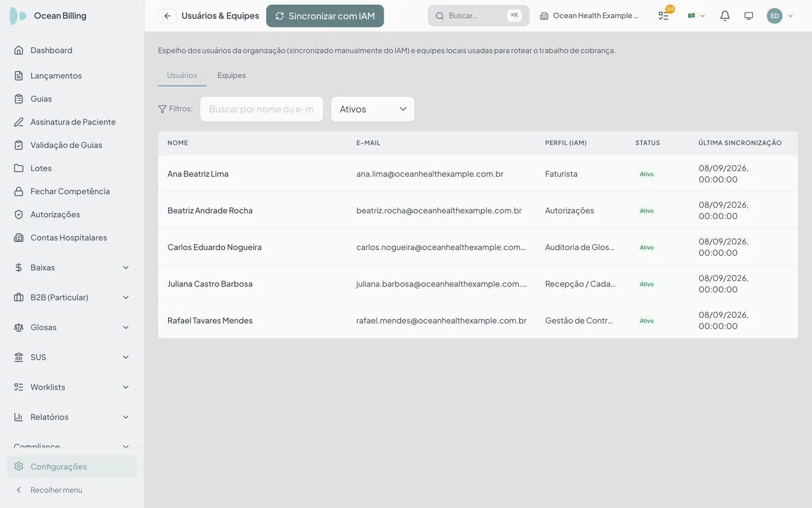Open the task list icon with badge 54
812x508 pixels.
click(664, 16)
